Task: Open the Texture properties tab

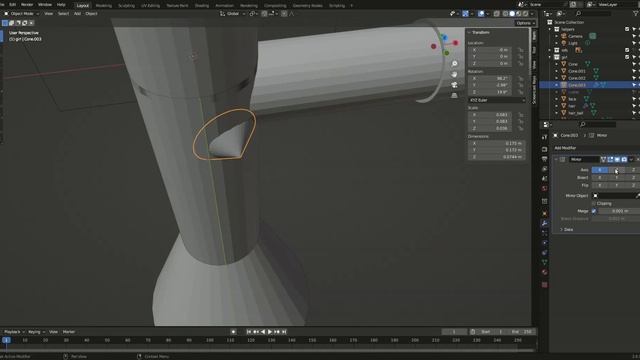Action: (544, 284)
